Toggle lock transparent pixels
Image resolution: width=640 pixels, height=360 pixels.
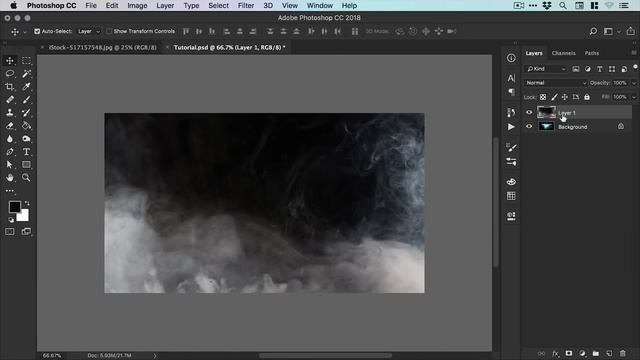coord(543,97)
